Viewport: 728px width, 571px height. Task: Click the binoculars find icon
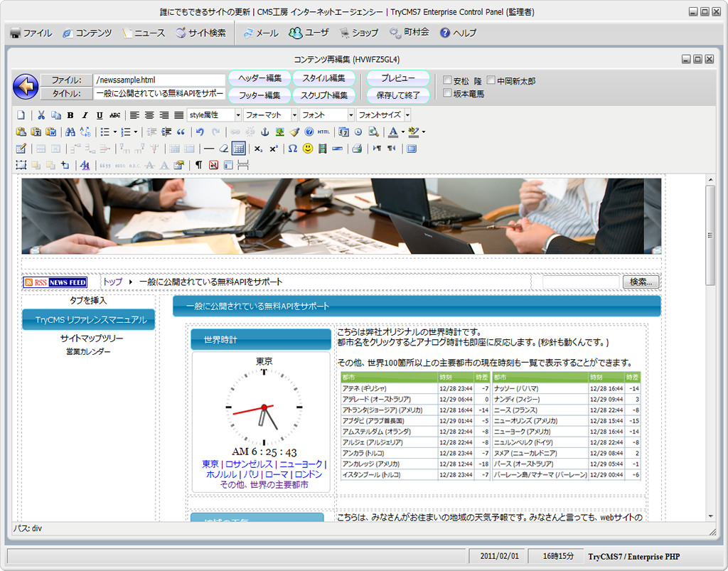pos(70,132)
